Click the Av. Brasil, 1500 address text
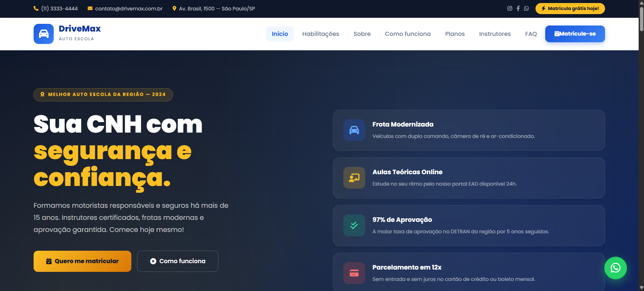Screen dimensions: 644x291 [217, 8]
